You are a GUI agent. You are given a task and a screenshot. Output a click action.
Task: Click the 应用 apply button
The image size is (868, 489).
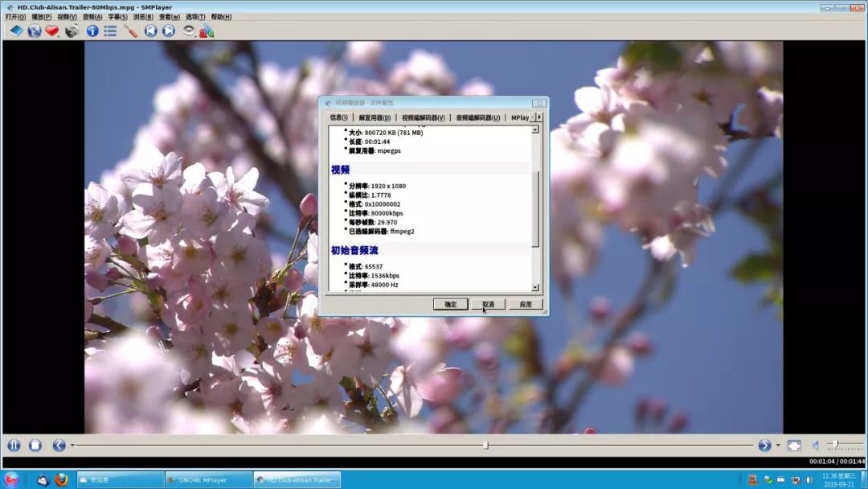pyautogui.click(x=526, y=304)
